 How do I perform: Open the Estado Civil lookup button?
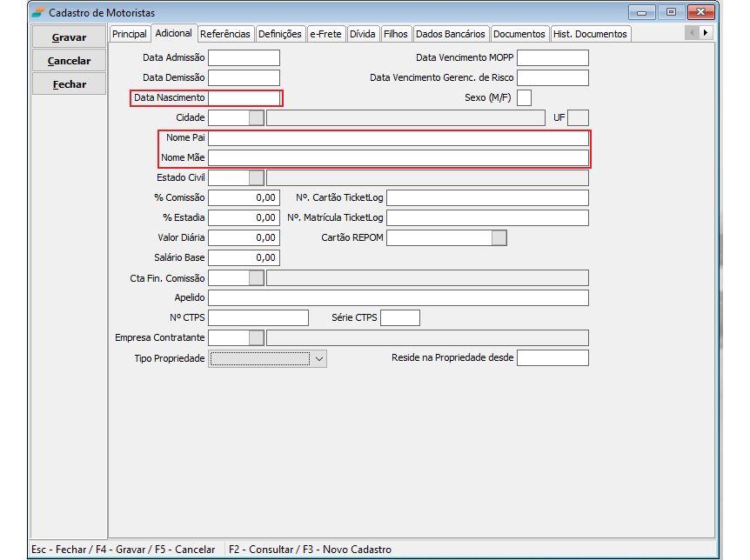[256, 177]
